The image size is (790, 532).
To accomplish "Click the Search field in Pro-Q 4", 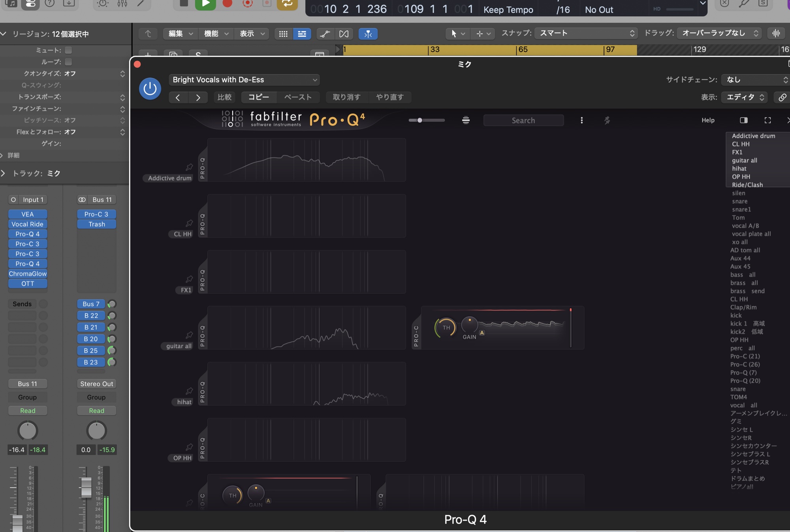I will [x=523, y=120].
